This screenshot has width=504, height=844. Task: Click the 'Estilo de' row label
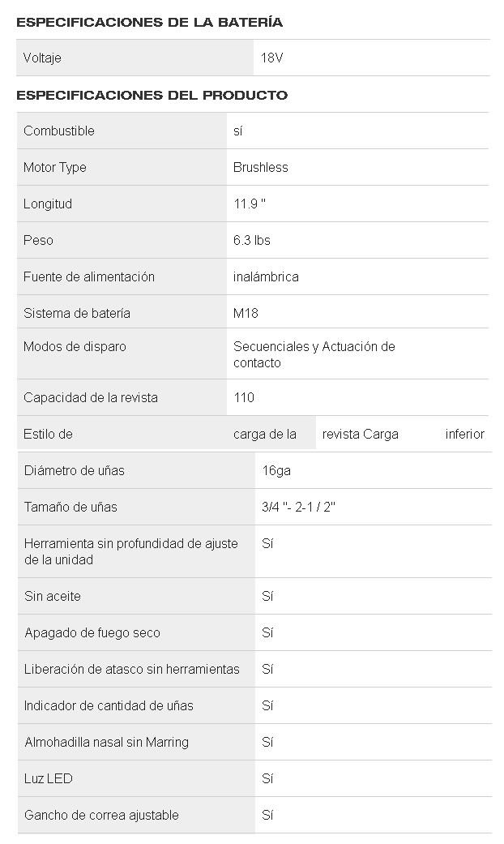tap(49, 434)
